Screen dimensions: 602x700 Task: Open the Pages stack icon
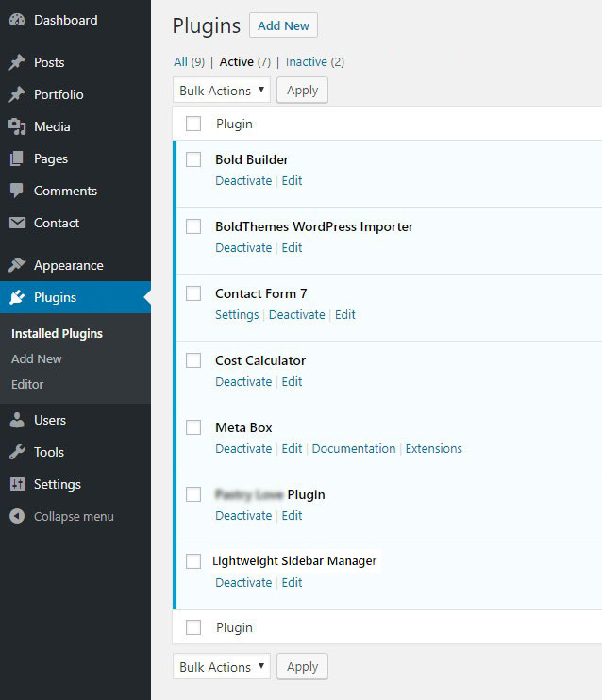pyautogui.click(x=17, y=158)
